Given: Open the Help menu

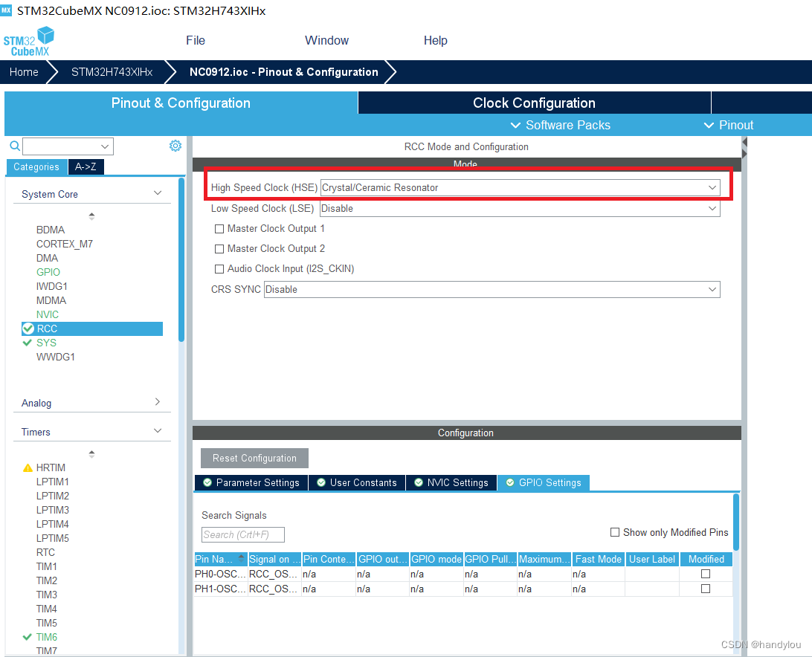Looking at the screenshot, I should 436,40.
